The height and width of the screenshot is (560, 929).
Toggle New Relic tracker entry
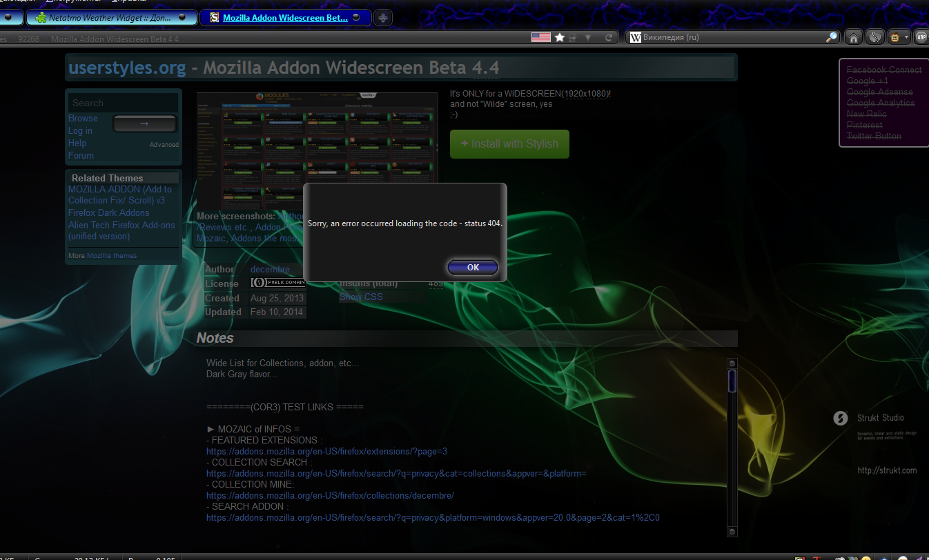click(867, 114)
